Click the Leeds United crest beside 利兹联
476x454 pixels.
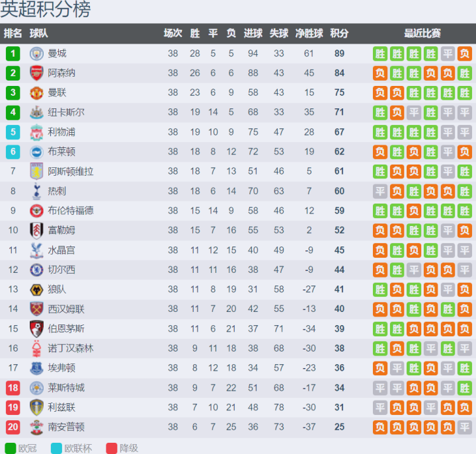coord(36,407)
